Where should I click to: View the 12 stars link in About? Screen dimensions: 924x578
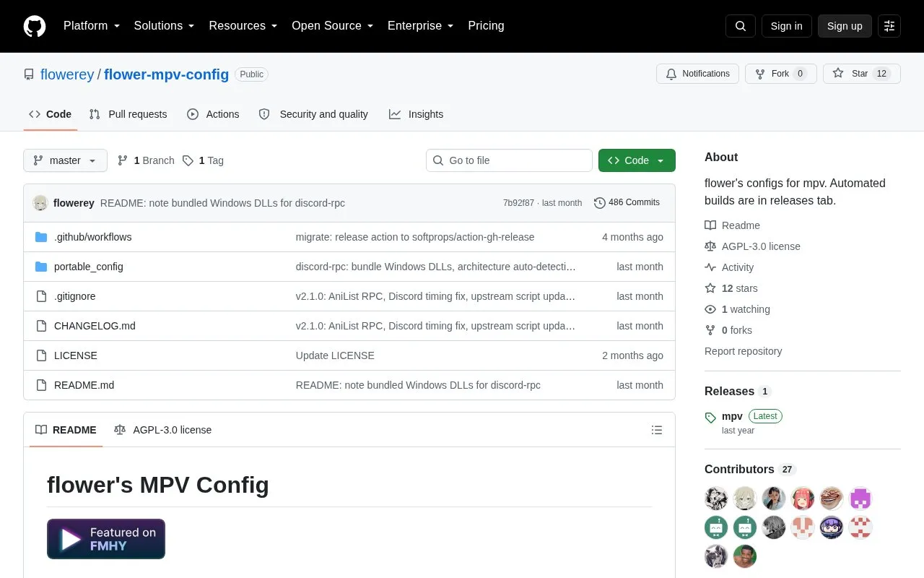(731, 288)
